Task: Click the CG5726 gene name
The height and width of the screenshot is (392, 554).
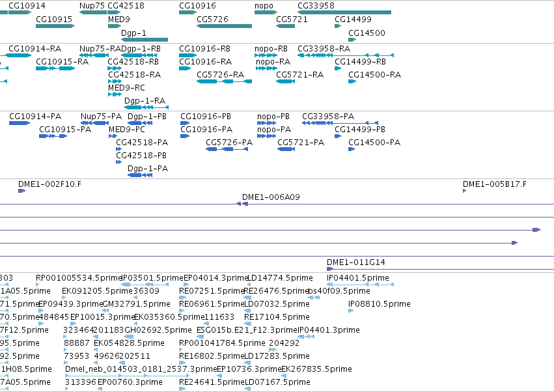Action: pos(212,19)
